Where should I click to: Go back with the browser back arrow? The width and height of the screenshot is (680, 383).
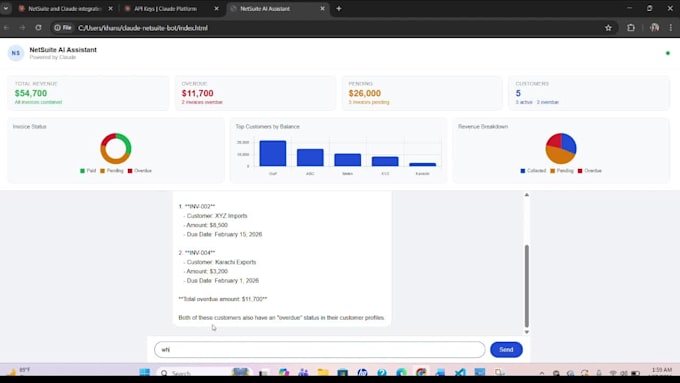[x=7, y=28]
